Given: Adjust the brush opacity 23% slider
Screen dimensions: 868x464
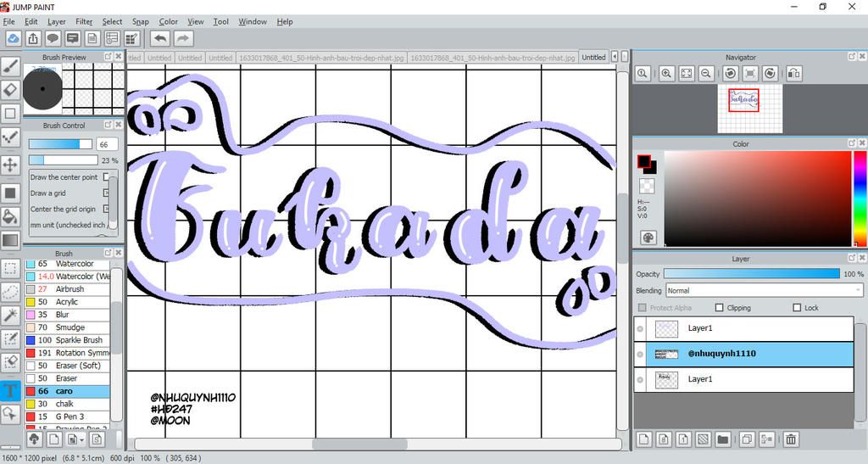Looking at the screenshot, I should (63, 160).
